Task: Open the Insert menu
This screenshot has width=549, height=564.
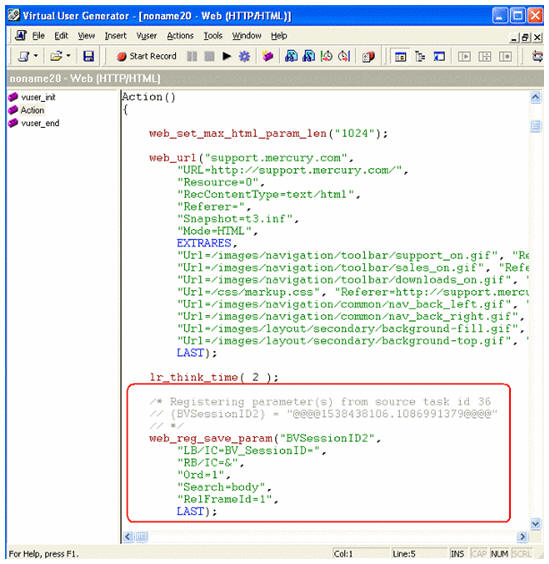Action: (115, 36)
